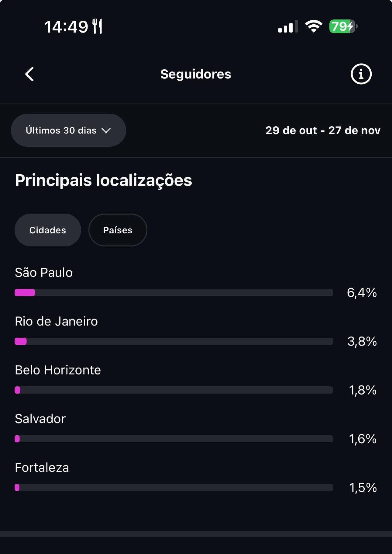
Task: Tap the fork and knife focus icon
Action: tap(97, 26)
